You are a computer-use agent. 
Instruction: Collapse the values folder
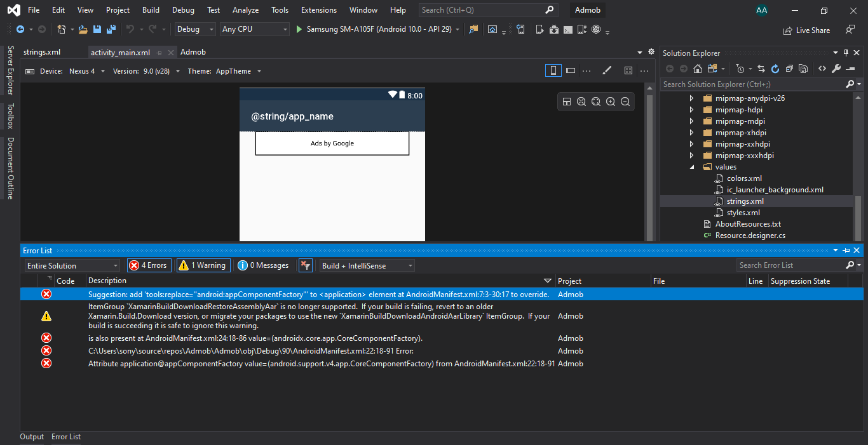[x=692, y=167]
